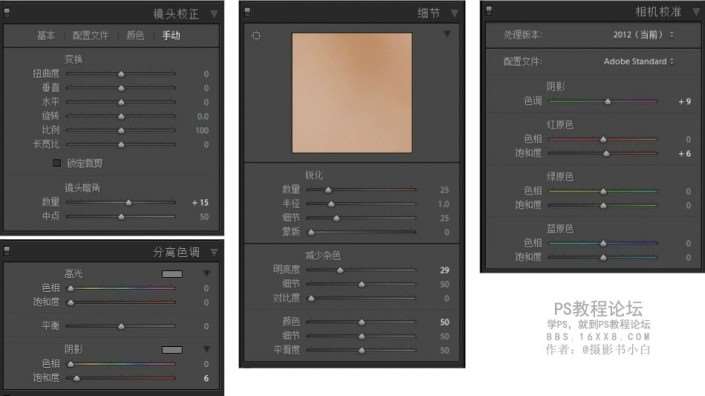
Task: Toggle the 相机校准 panel on/off switch
Action: coord(489,10)
